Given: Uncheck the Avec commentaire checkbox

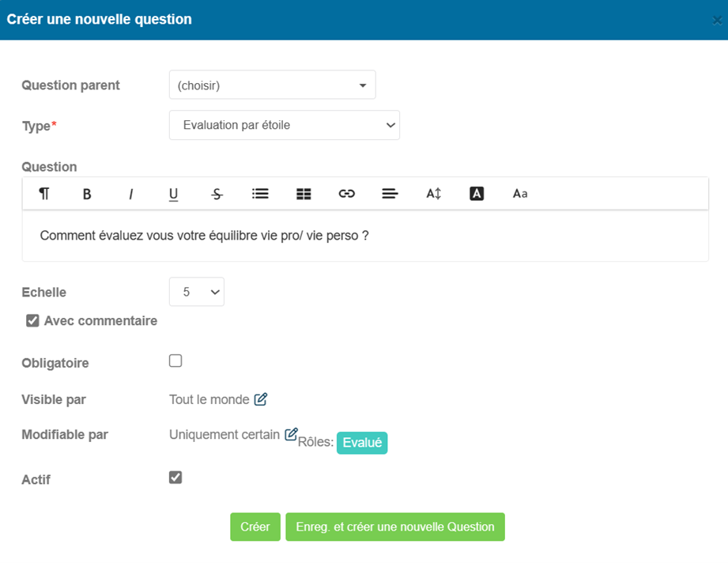Looking at the screenshot, I should tap(32, 320).
